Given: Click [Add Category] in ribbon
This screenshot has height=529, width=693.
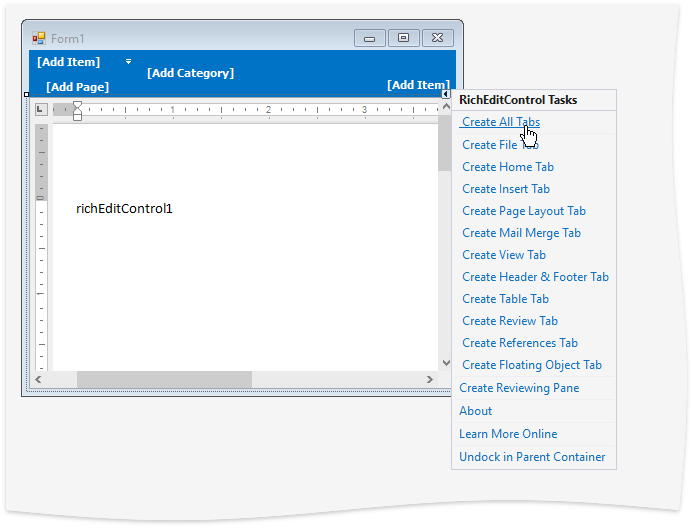Looking at the screenshot, I should pos(190,73).
